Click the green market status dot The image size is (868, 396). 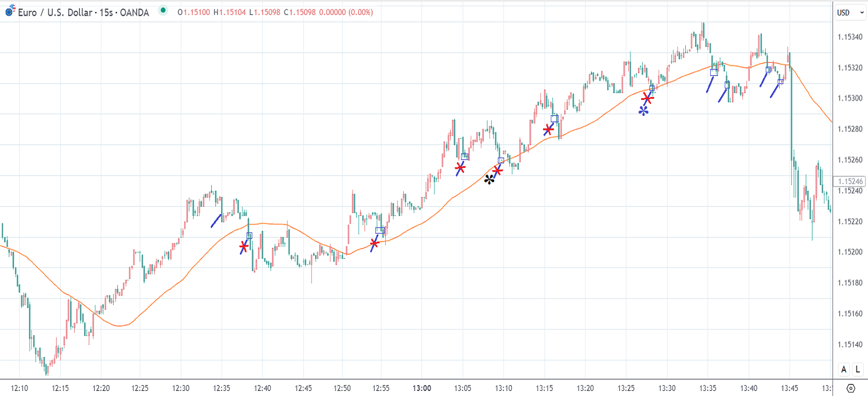163,10
